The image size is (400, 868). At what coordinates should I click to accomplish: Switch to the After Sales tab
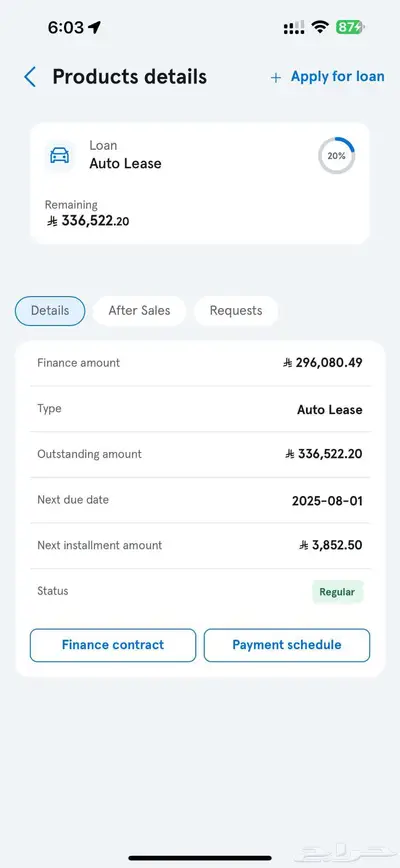coord(139,311)
